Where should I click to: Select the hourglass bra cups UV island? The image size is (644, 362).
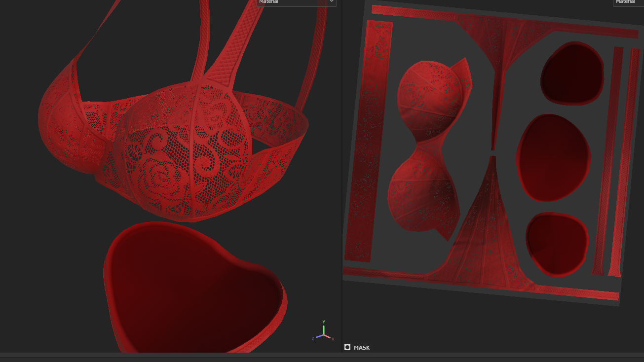(x=430, y=148)
